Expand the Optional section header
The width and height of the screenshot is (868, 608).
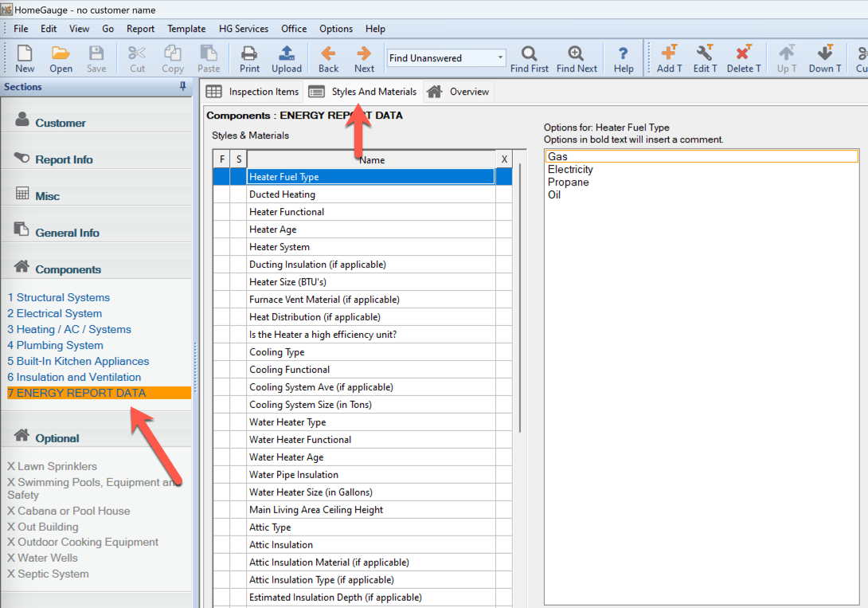[x=57, y=438]
